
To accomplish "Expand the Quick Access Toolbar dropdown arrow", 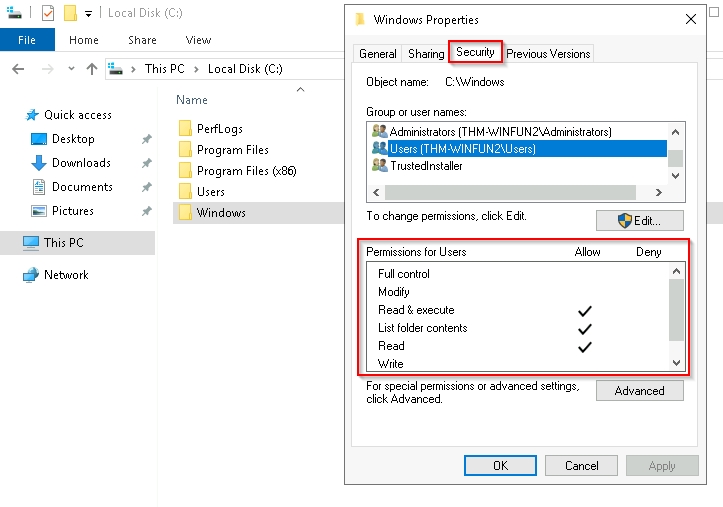I will click(88, 14).
